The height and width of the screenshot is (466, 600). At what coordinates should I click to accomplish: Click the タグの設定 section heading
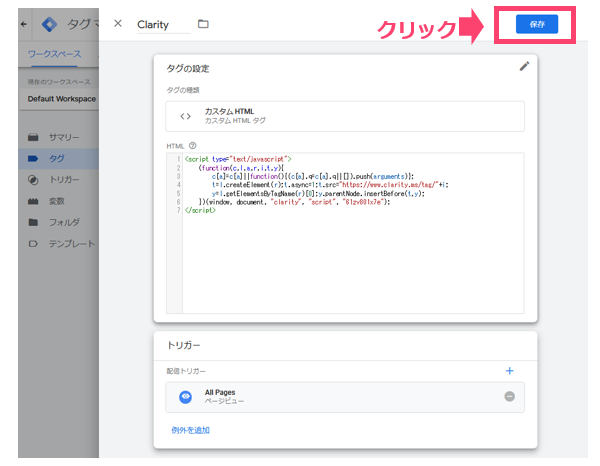[x=188, y=69]
